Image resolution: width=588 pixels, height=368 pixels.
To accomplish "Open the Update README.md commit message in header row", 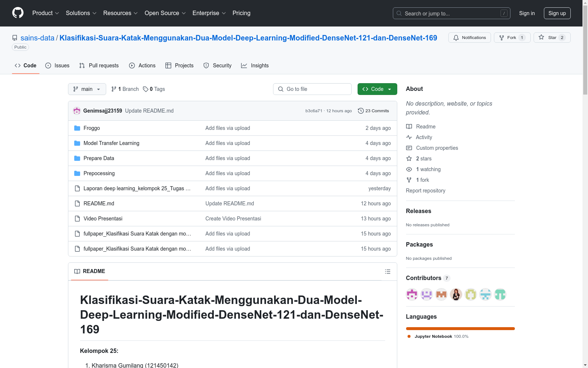I will tap(149, 111).
